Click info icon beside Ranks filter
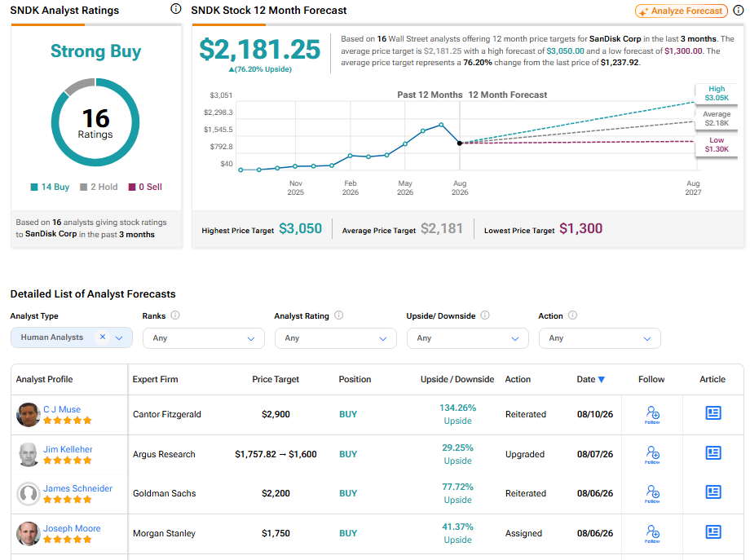 175,315
